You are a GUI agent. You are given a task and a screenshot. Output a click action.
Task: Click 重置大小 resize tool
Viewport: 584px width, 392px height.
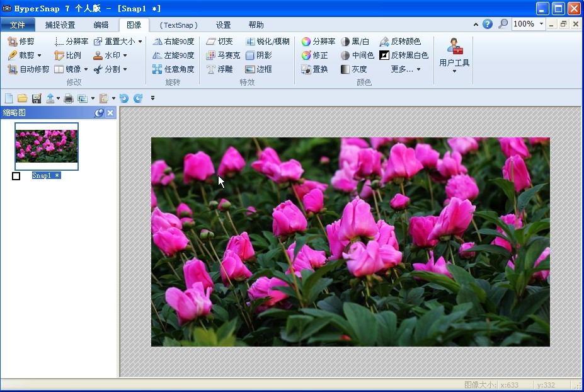pos(114,42)
